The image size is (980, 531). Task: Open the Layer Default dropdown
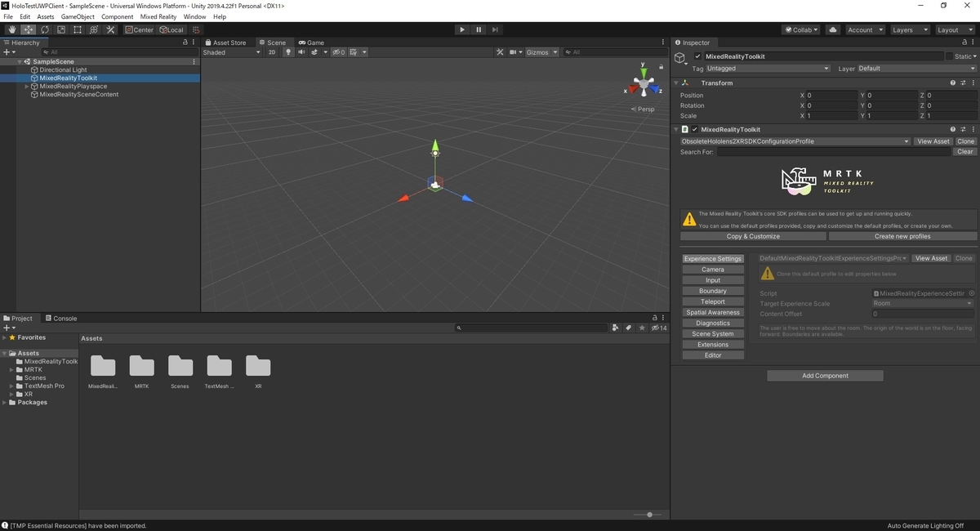pos(916,69)
